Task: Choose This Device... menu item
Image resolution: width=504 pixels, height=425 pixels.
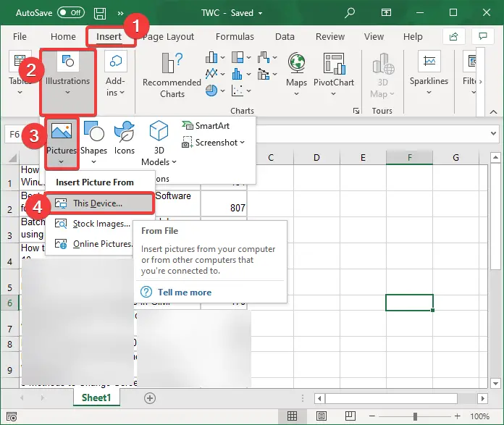Action: [x=99, y=203]
